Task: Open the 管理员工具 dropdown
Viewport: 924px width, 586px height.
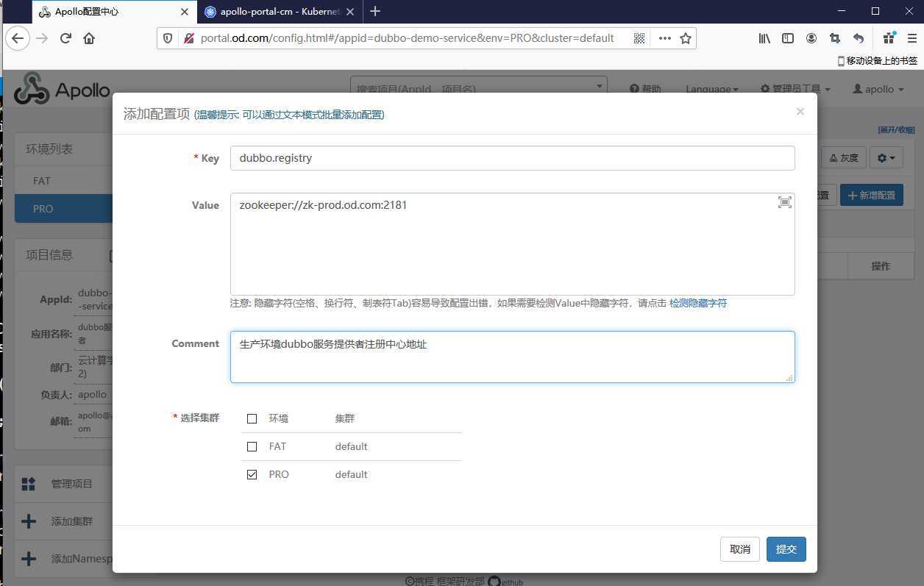Action: click(x=795, y=89)
